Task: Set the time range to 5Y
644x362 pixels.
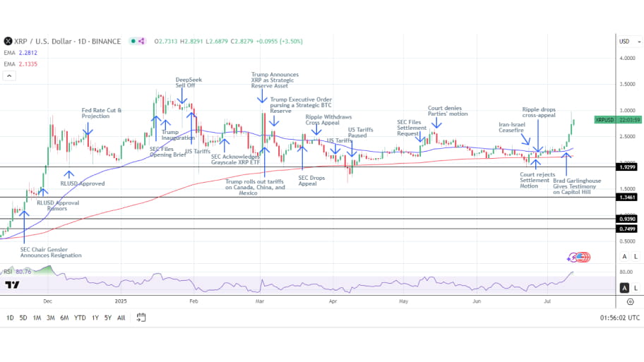Action: point(108,318)
